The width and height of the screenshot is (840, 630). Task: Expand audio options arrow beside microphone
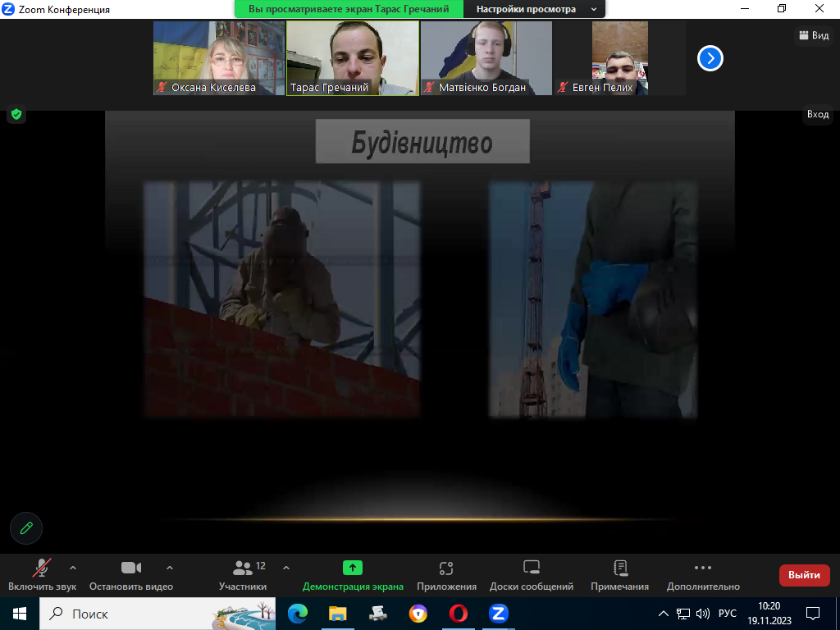point(73,568)
